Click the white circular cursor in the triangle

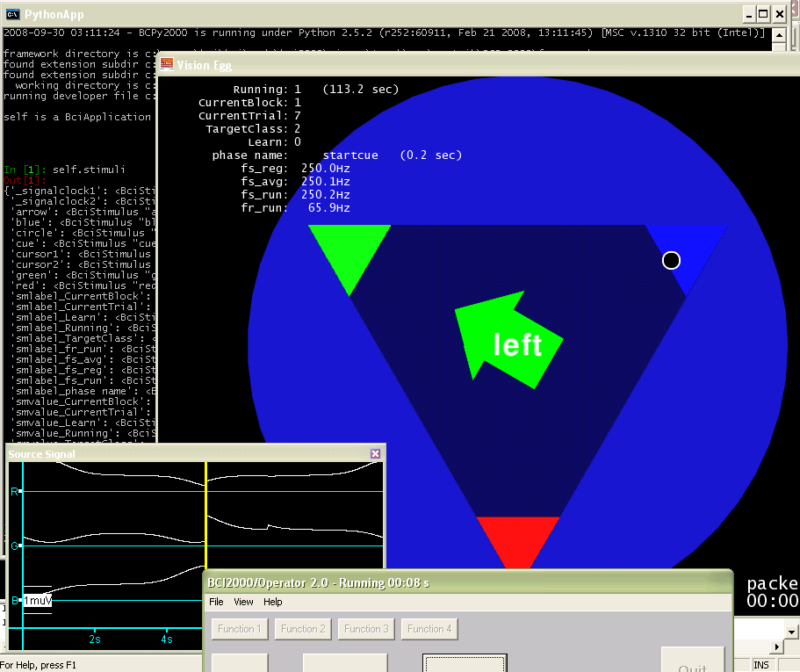click(671, 260)
